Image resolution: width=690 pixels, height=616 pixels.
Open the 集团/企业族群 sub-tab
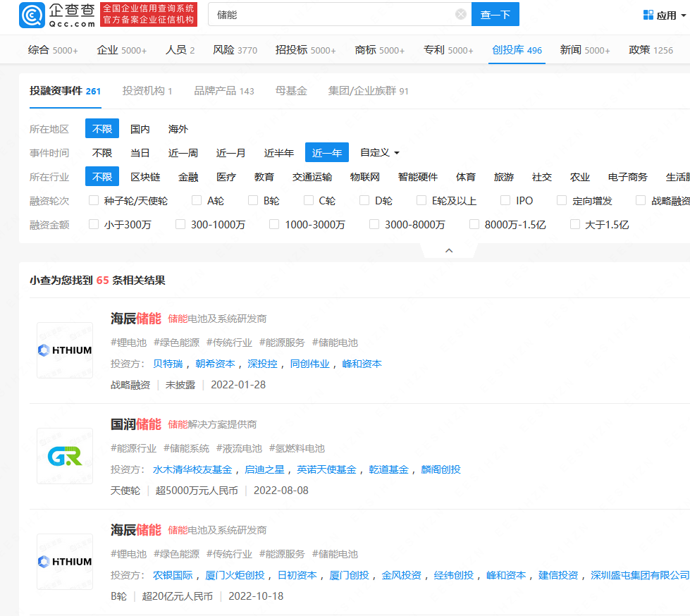coord(369,91)
